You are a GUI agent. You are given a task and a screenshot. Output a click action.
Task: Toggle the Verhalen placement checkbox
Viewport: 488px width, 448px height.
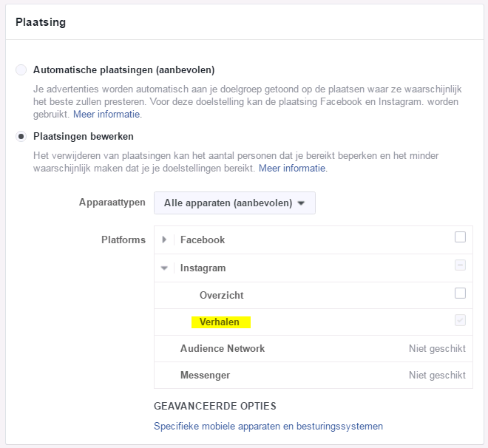tap(460, 320)
